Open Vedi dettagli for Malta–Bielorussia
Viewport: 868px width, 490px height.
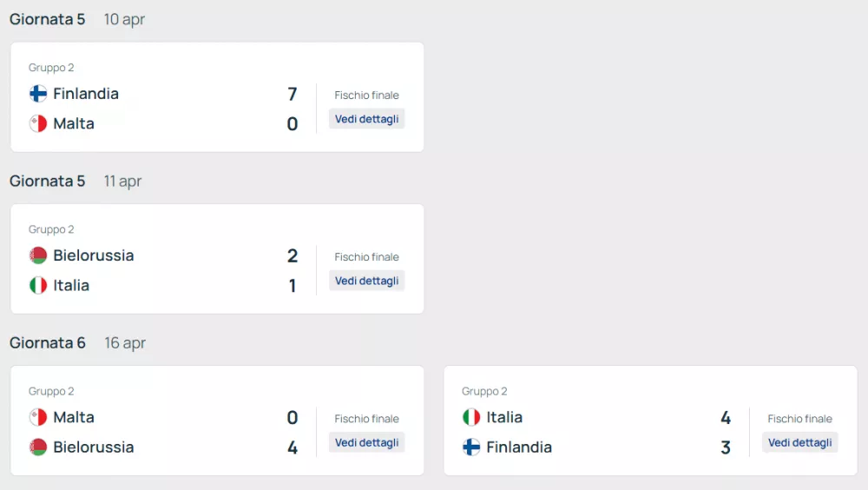pos(366,442)
